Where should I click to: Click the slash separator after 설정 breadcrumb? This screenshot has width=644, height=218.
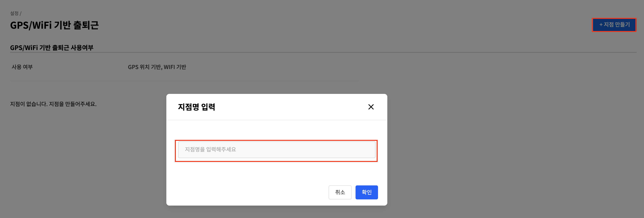pos(21,14)
